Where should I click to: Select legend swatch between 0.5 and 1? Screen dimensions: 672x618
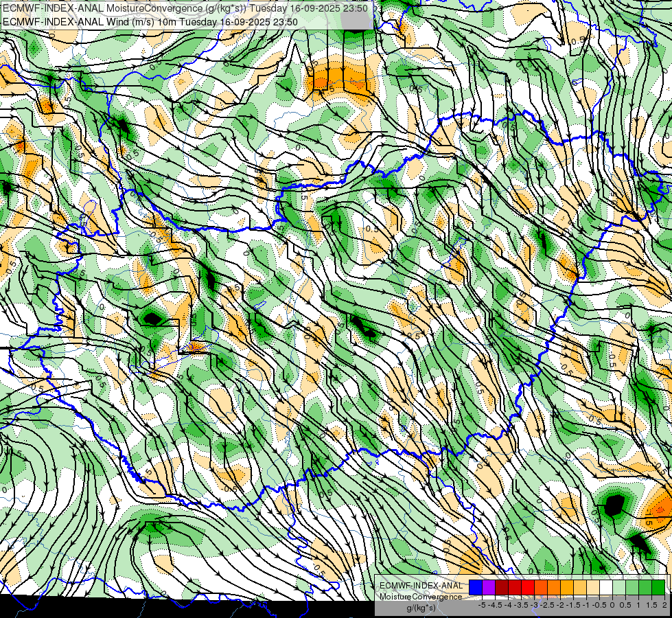632,588
